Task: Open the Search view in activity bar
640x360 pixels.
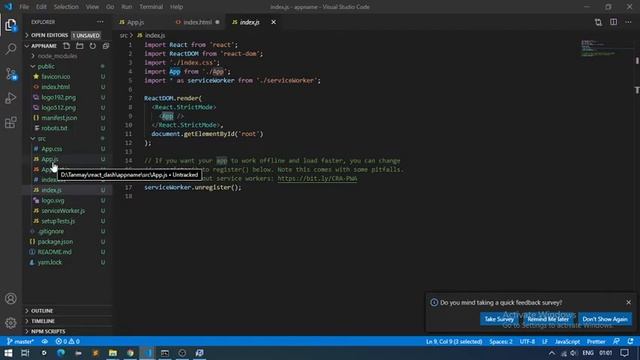Action: coord(11,49)
